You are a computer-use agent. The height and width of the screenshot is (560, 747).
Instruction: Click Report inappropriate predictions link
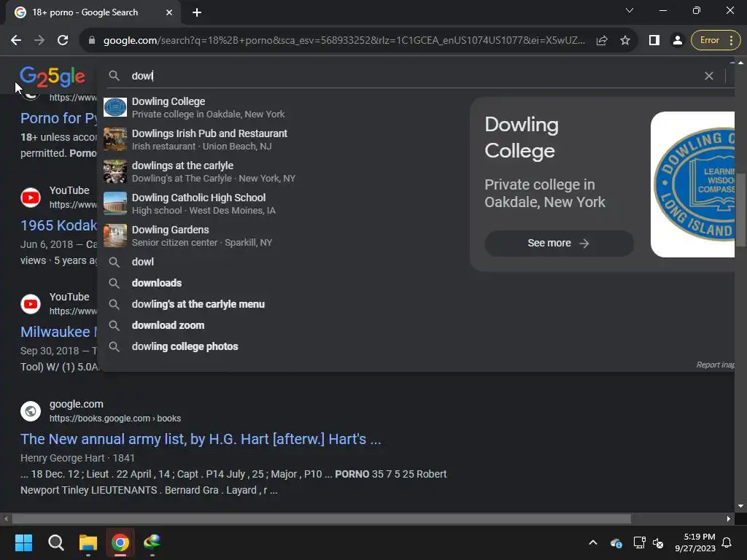pos(716,365)
